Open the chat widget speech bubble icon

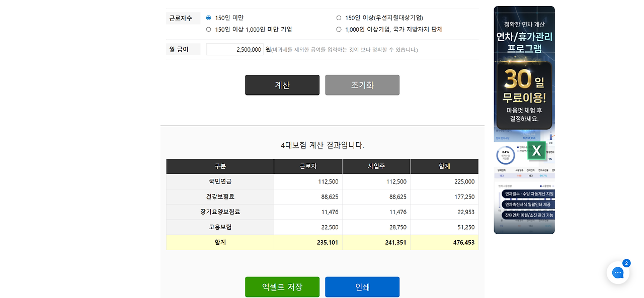[x=618, y=273]
